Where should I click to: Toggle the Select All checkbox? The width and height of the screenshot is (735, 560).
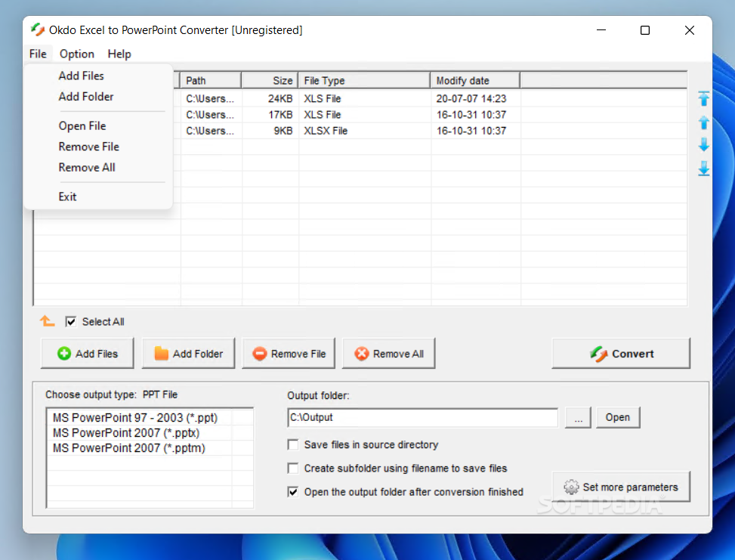(71, 322)
